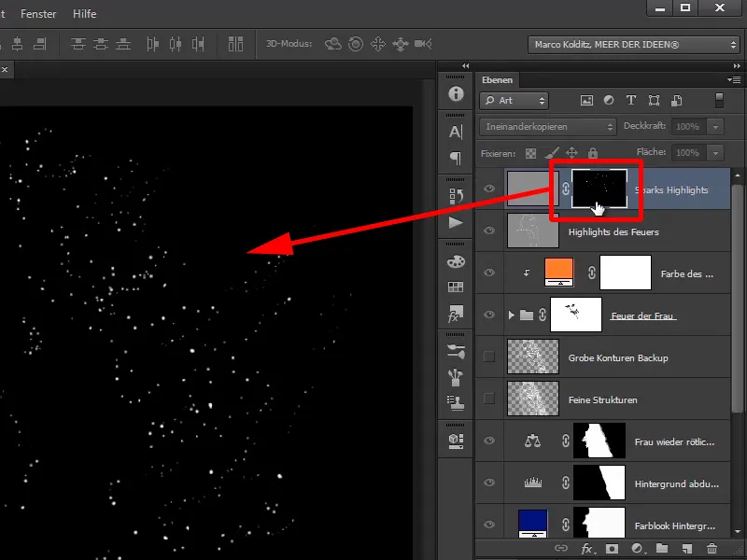This screenshot has width=747, height=560.
Task: Filter layers by type layers icon
Action: click(631, 101)
